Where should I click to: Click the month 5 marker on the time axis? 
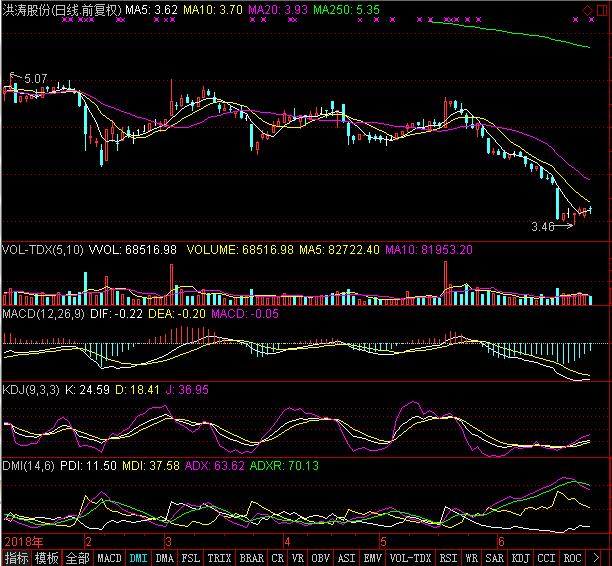coord(383,542)
